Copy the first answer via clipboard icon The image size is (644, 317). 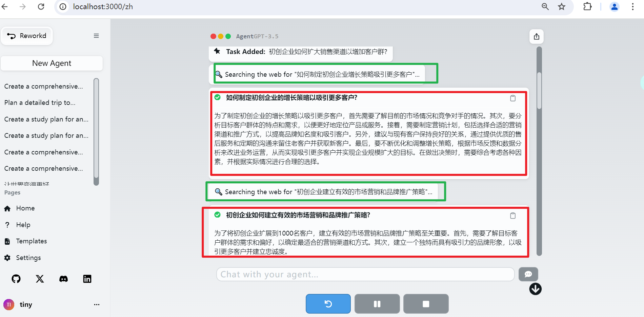click(x=513, y=98)
